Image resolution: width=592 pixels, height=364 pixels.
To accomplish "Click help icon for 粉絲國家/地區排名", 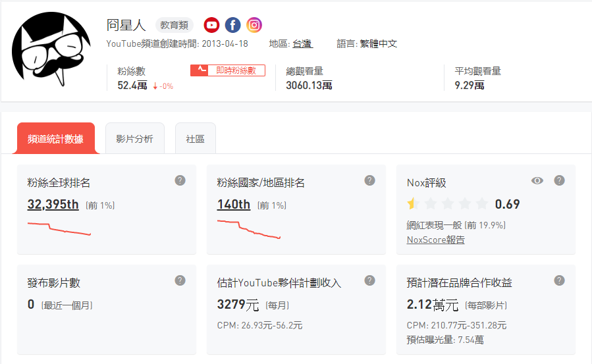I will (x=369, y=180).
